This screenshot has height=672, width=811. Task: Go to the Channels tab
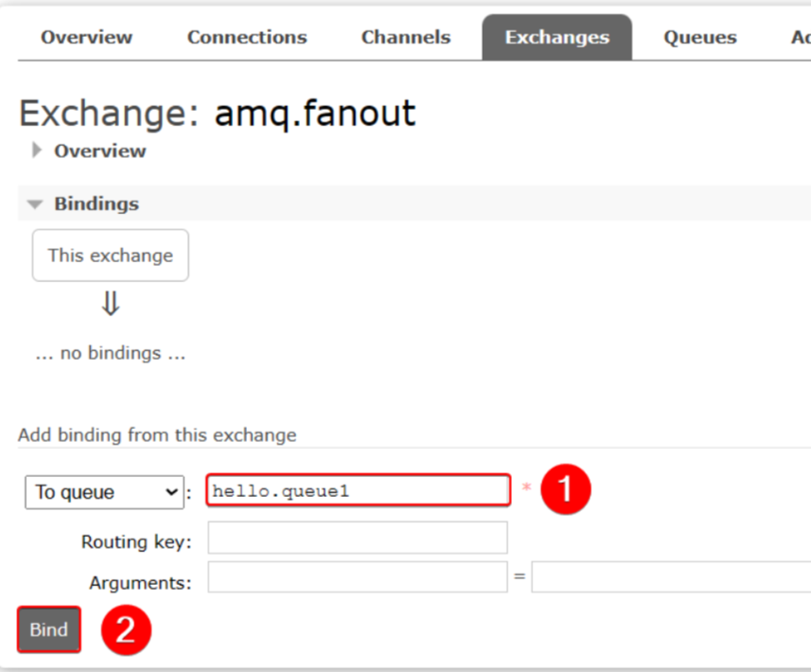pyautogui.click(x=405, y=38)
